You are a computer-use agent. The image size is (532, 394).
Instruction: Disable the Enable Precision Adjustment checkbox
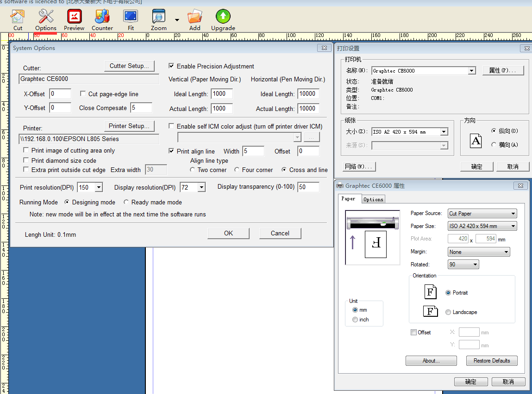coord(172,66)
